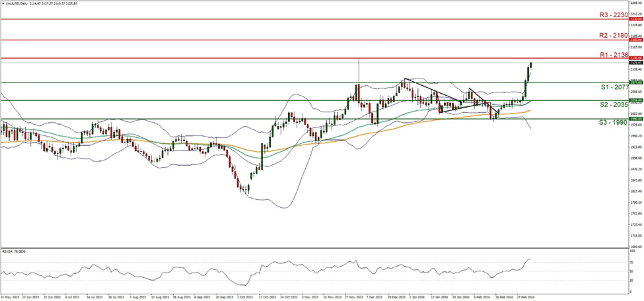
Task: Click the orange moving average line end
Action: pos(530,110)
